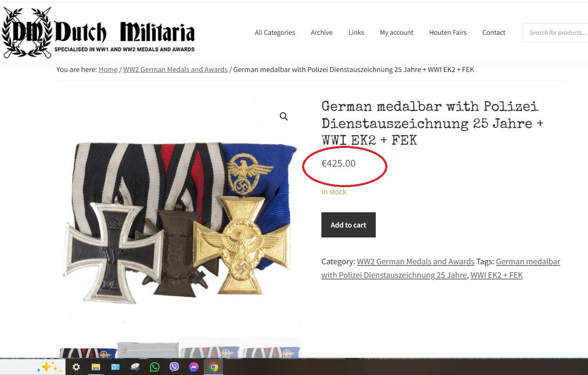Screen dimensions: 588x375
Task: Open File Explorer from the taskbar
Action: [96, 367]
